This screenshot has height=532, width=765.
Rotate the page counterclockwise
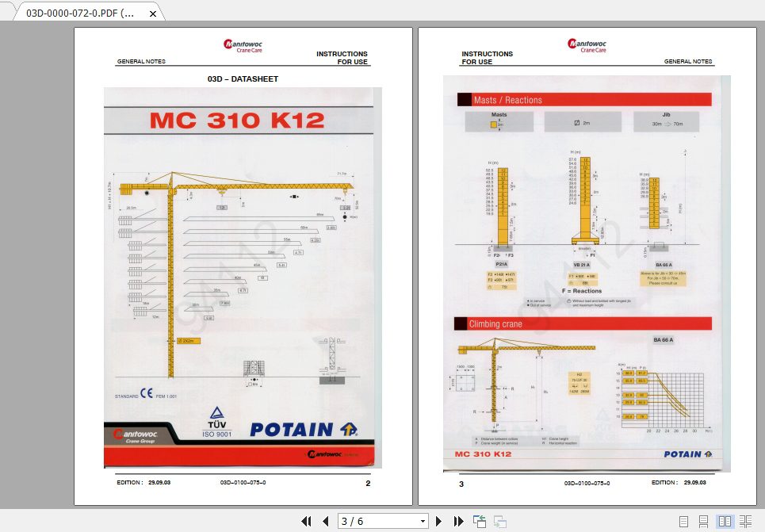(x=479, y=521)
